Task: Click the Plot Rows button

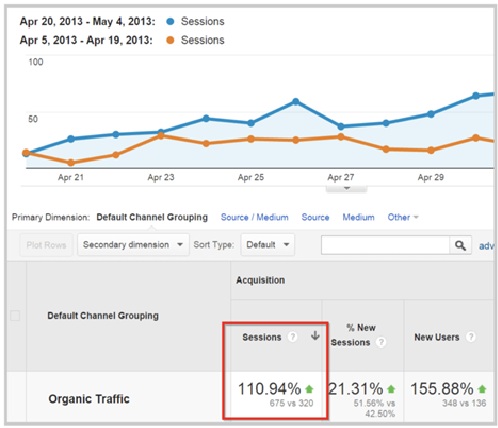Action: point(46,245)
